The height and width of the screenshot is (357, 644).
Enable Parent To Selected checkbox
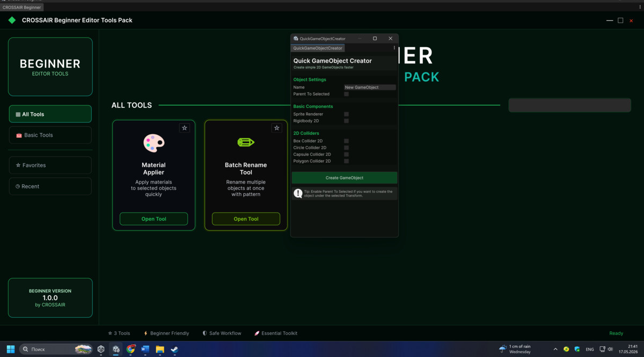point(346,94)
